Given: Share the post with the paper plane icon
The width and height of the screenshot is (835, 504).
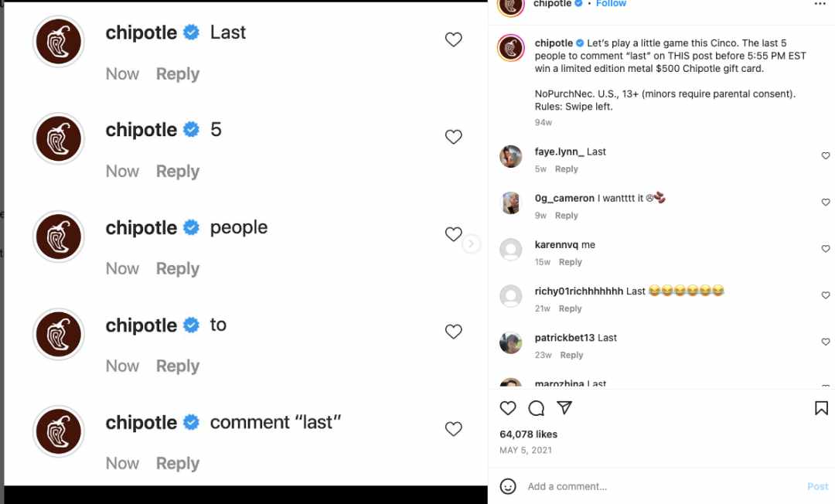Looking at the screenshot, I should tap(564, 407).
